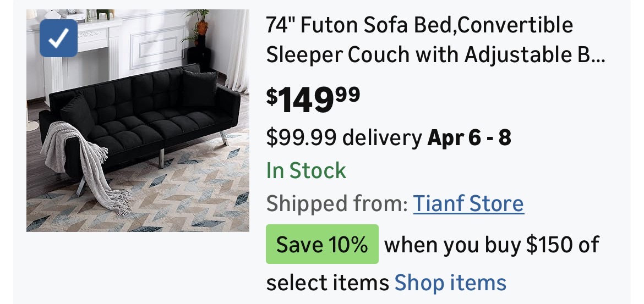This screenshot has height=304, width=644.
Task: Click the 74" Futon Sofa Bed title
Action: [x=419, y=25]
